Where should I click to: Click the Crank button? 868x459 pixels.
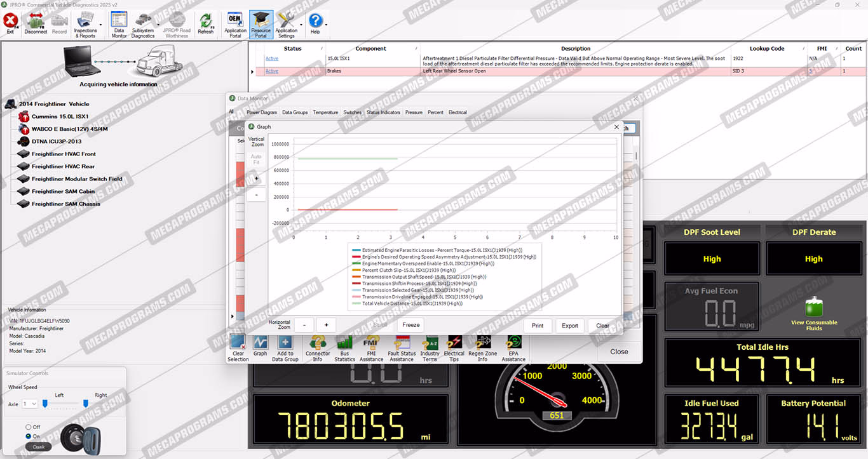[x=38, y=447]
